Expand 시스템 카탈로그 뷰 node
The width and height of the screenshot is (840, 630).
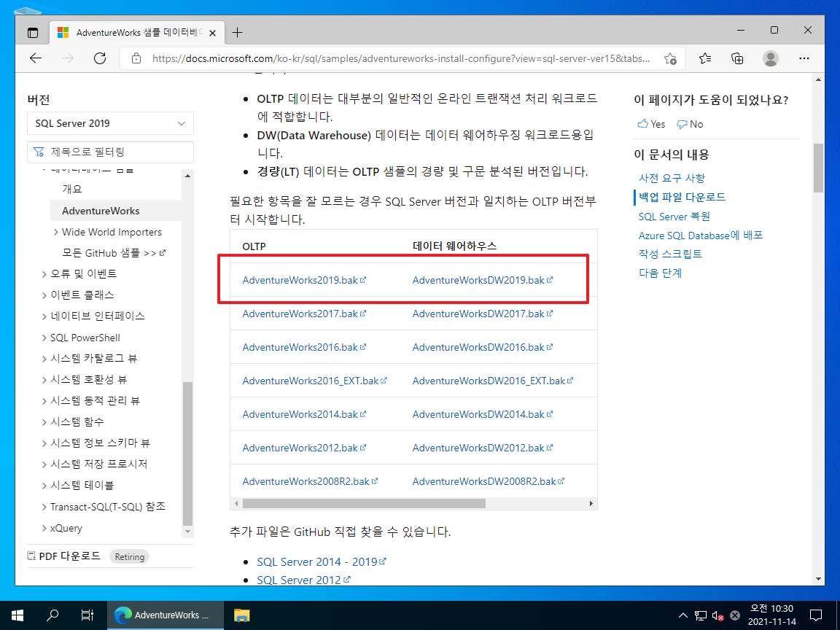[44, 359]
